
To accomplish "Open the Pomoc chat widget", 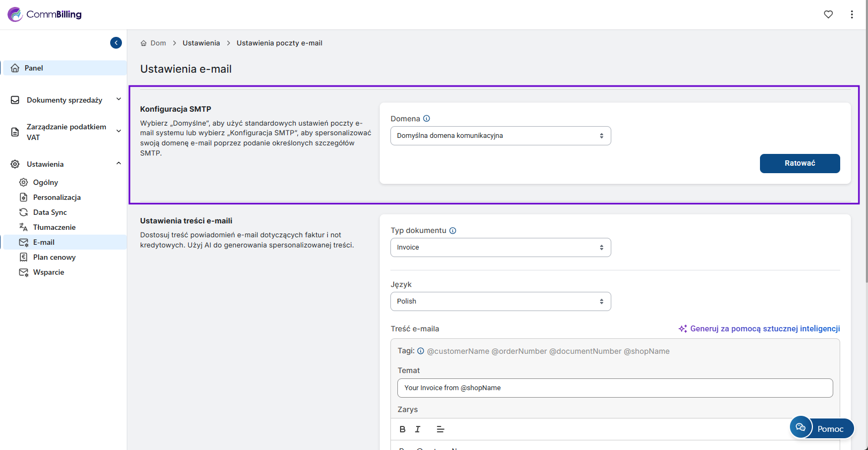I will click(822, 428).
